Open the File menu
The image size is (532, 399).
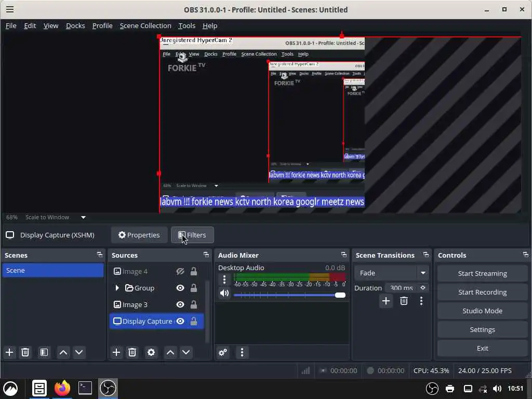(x=11, y=26)
